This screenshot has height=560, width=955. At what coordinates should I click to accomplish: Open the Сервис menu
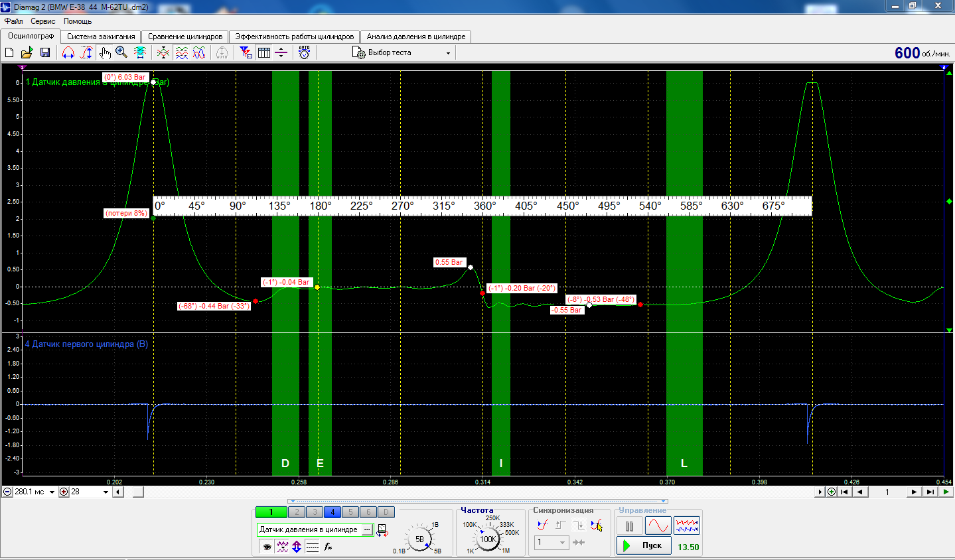[43, 21]
